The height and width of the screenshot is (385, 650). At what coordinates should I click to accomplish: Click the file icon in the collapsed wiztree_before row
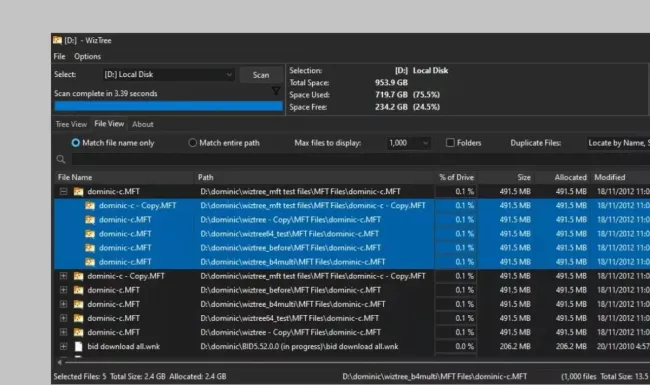pos(78,290)
